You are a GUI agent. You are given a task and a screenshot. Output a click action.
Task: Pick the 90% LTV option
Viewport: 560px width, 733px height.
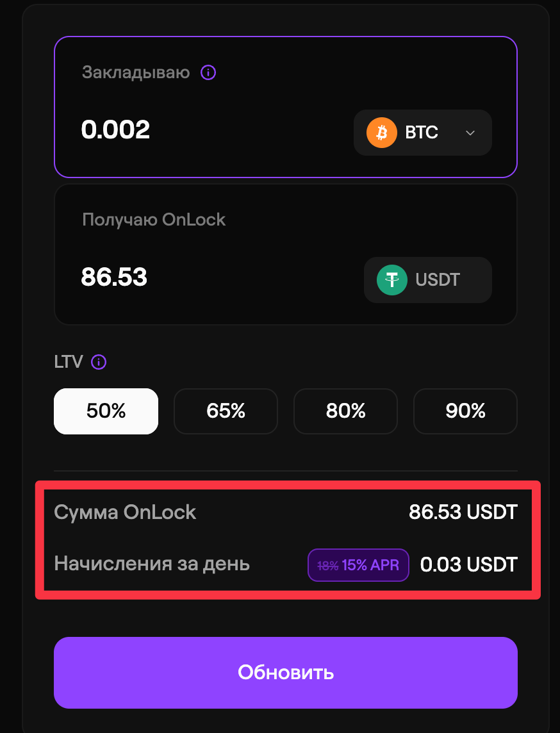[x=465, y=411]
